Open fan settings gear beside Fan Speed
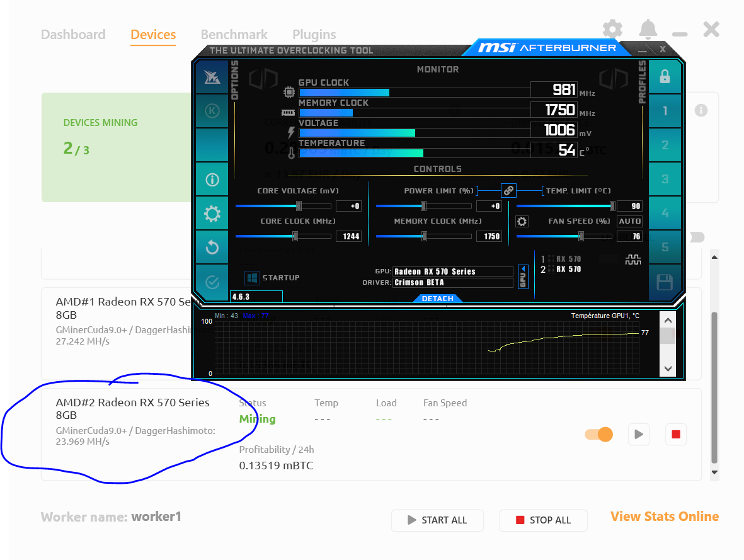 tap(522, 222)
